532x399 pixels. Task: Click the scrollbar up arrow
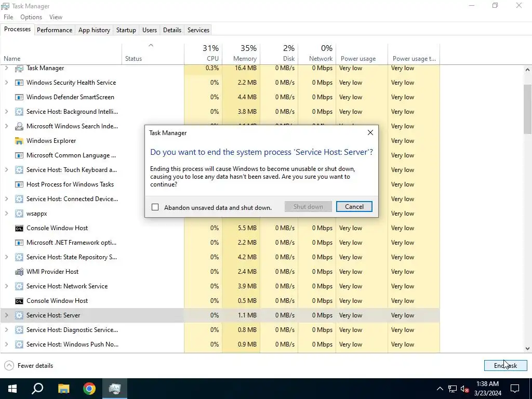[527, 70]
